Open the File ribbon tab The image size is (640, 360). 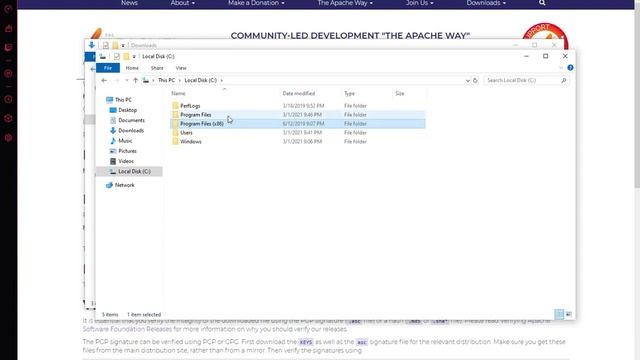pos(108,68)
